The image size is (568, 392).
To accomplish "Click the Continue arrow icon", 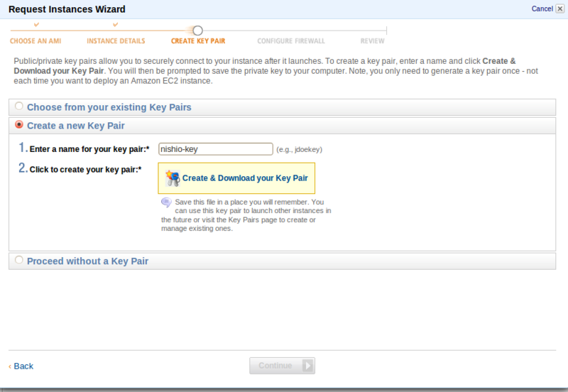I will point(307,366).
